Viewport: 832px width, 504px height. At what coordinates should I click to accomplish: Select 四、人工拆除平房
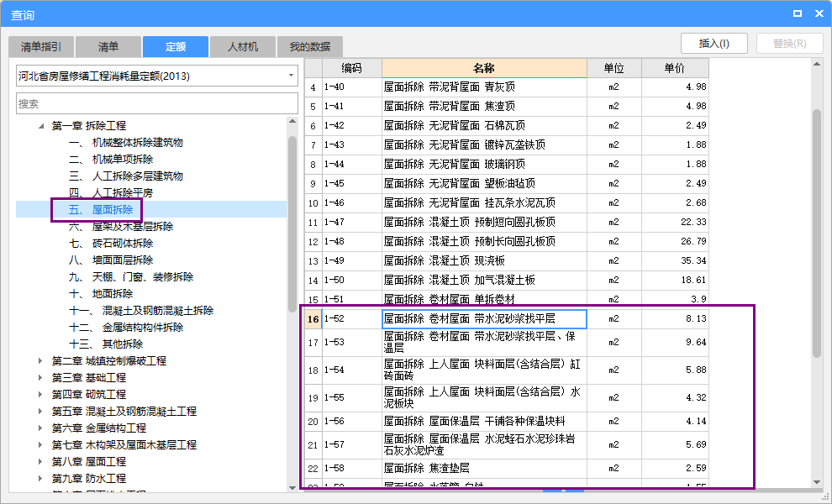111,192
